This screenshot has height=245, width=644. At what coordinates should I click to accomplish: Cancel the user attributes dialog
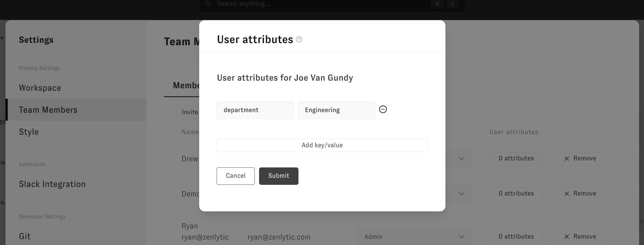(236, 176)
